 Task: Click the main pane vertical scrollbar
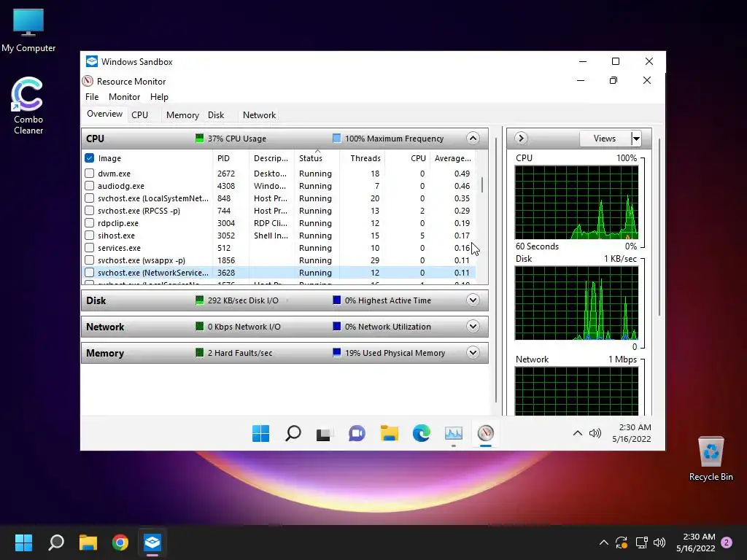(496, 271)
